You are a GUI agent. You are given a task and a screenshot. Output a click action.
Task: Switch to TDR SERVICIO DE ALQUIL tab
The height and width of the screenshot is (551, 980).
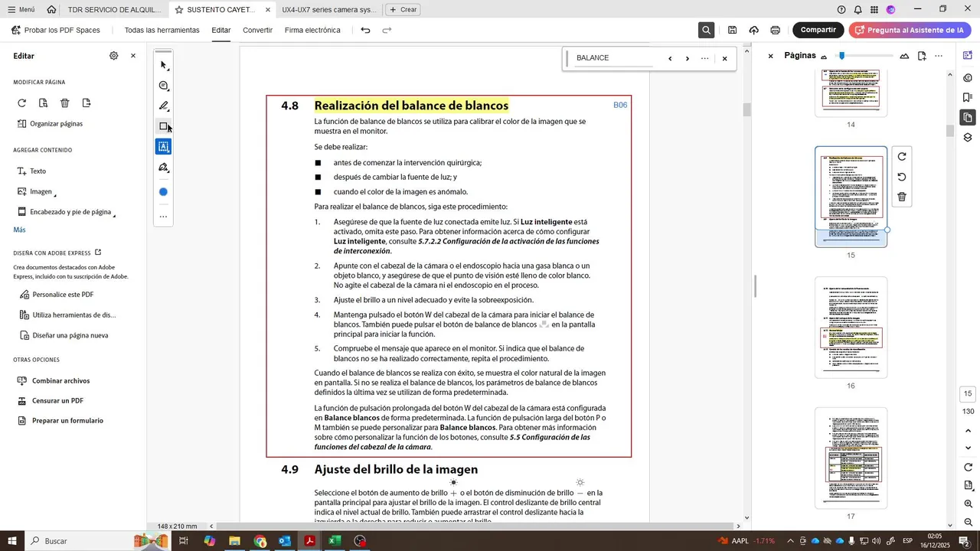pos(114,10)
